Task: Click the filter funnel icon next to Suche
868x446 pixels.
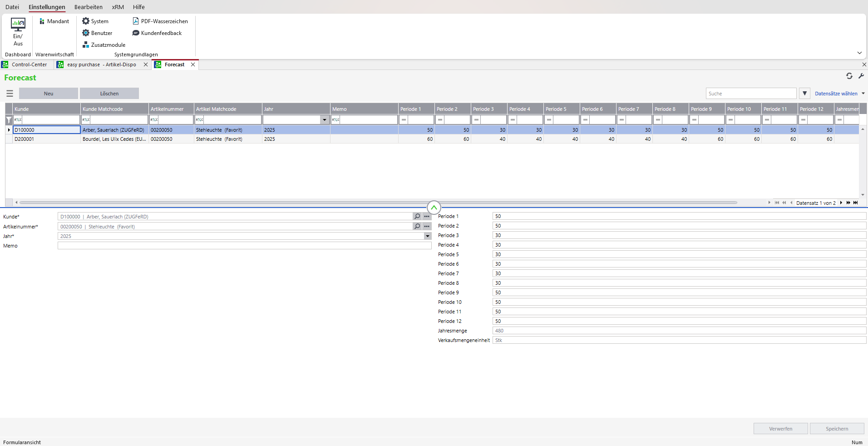Action: tap(804, 94)
